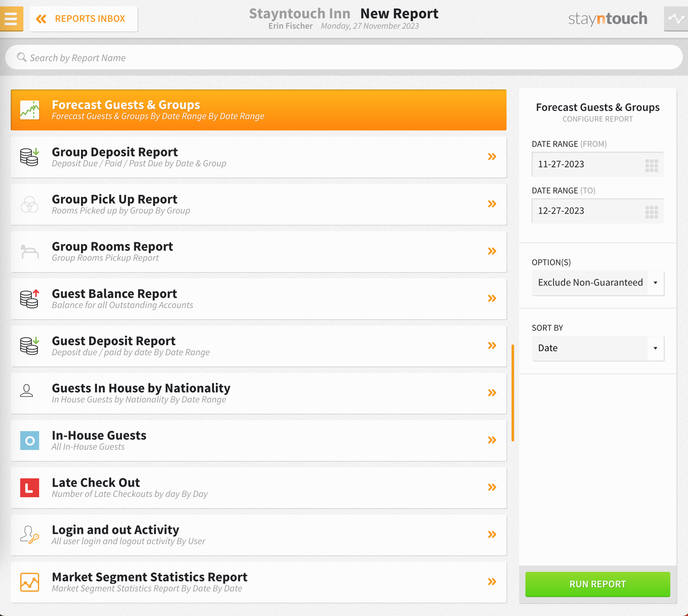688x616 pixels.
Task: Click the Group Rooms Report bed icon
Action: point(30,252)
